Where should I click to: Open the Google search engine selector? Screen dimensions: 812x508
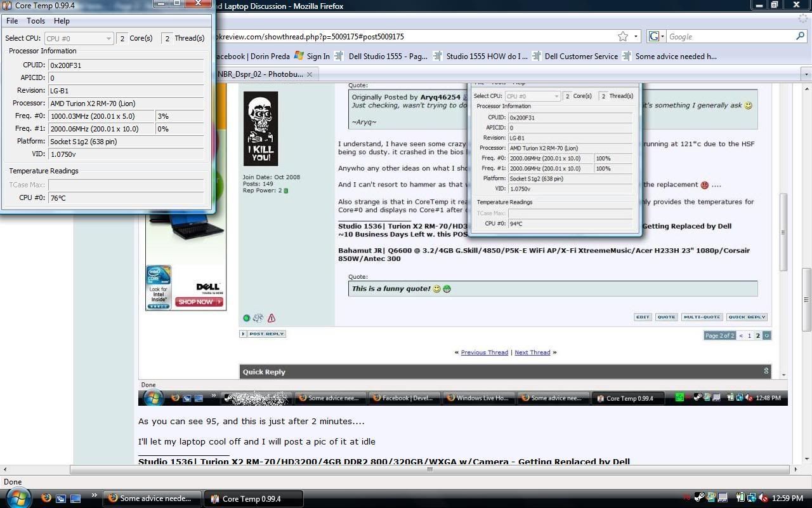657,37
